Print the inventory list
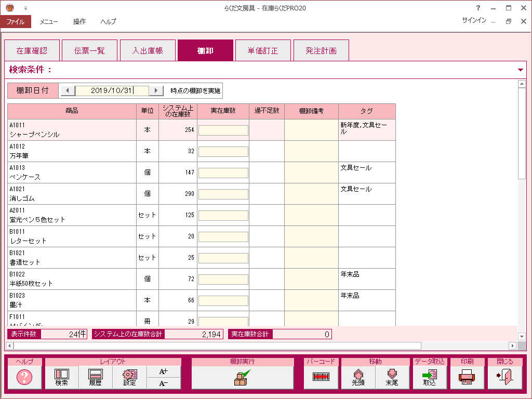Viewport: 532px width, 399px height. pyautogui.click(x=467, y=377)
